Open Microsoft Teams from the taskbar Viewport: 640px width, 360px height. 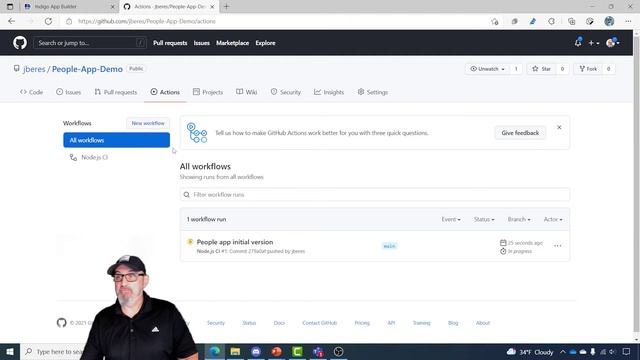tap(318, 351)
